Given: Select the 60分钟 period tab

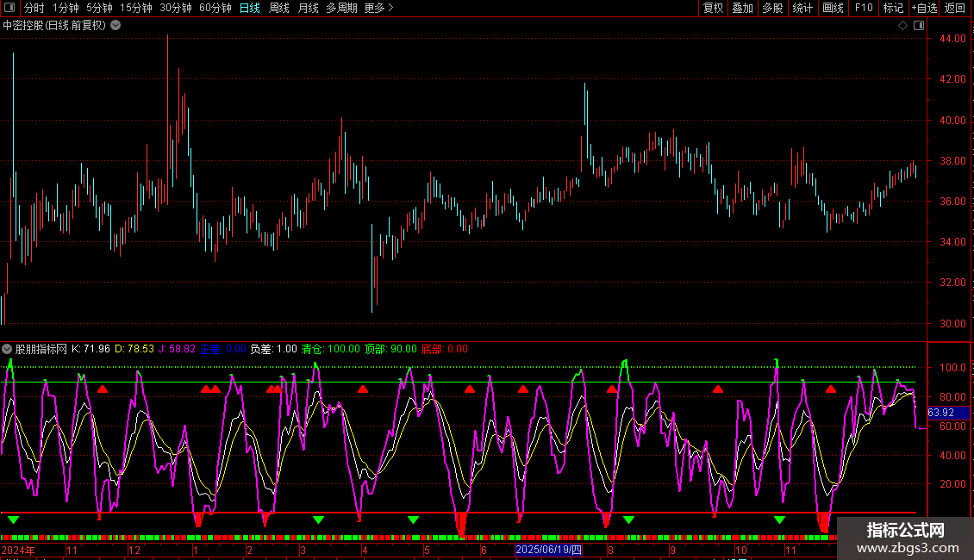Looking at the screenshot, I should coord(215,8).
